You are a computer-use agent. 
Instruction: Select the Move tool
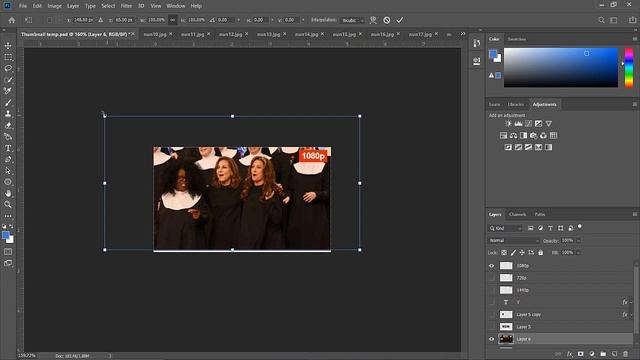click(8, 45)
